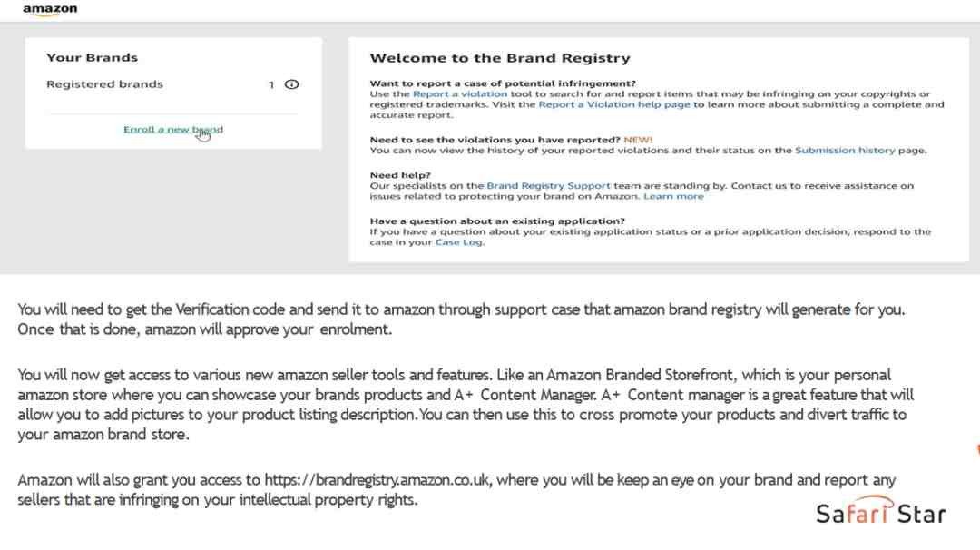Viewport: 980px width, 550px height.
Task: Click Welcome to the Brand Registry heading
Action: point(500,58)
